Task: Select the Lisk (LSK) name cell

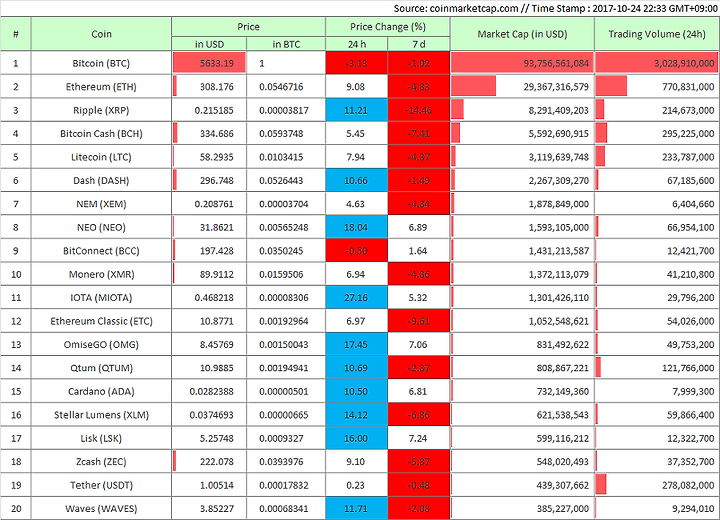Action: pos(101,438)
